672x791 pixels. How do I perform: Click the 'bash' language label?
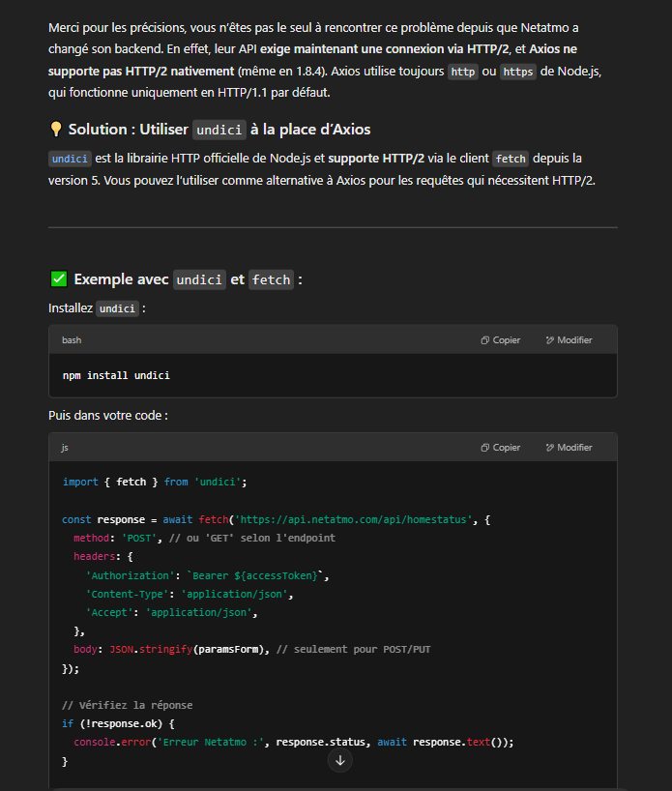[72, 340]
